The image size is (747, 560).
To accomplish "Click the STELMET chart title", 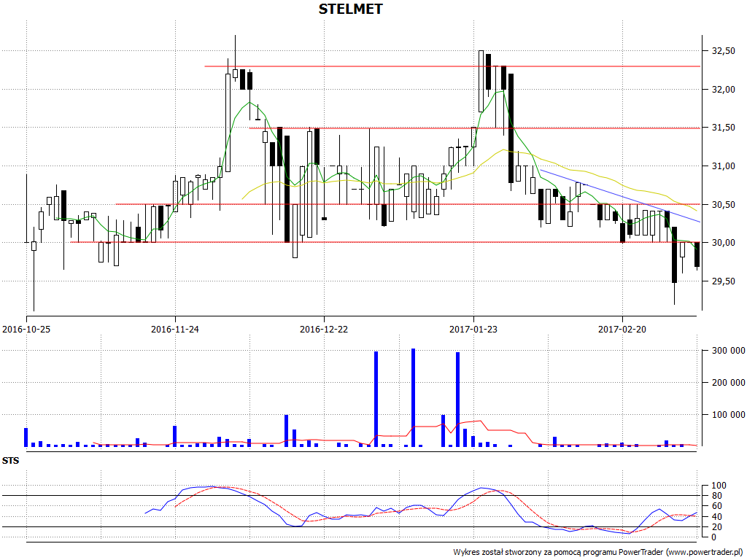I will coord(350,9).
